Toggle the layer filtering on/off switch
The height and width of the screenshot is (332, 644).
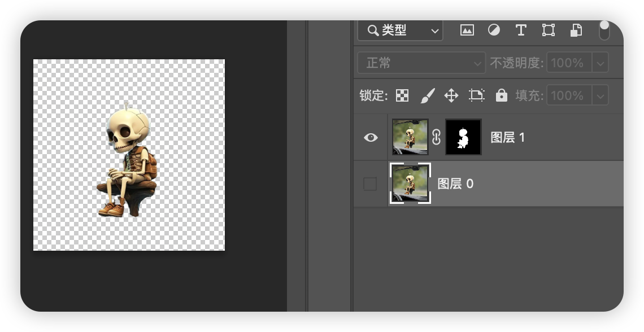[604, 30]
